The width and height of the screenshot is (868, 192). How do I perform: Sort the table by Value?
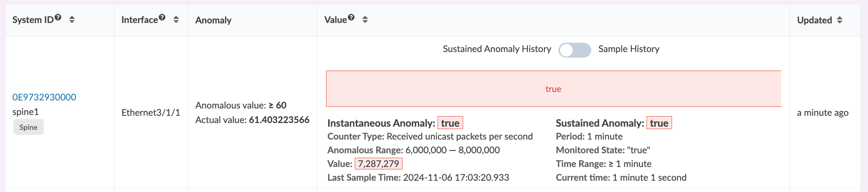tap(365, 20)
